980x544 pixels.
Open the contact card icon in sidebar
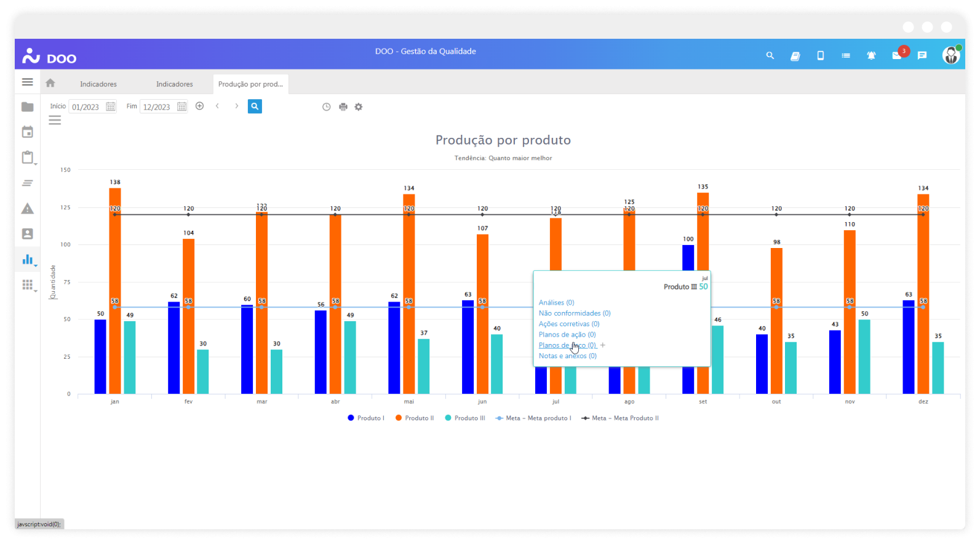27,234
